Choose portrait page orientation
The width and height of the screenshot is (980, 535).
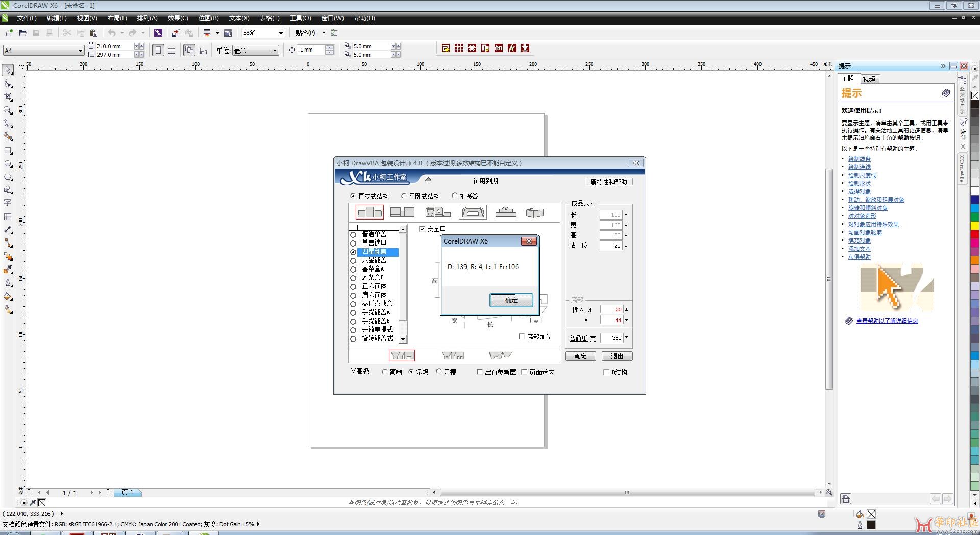point(158,50)
